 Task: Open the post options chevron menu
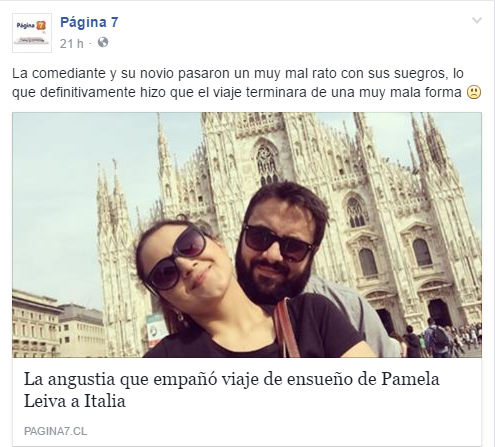[x=477, y=21]
